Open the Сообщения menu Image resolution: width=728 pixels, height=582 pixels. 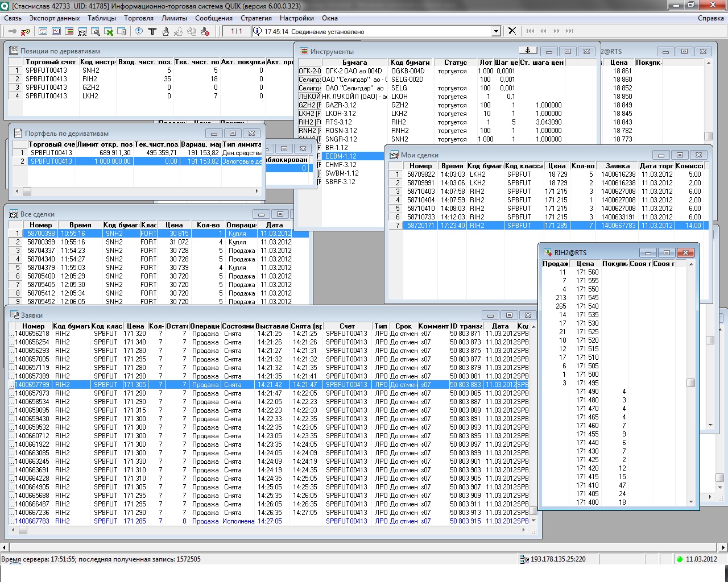point(214,18)
